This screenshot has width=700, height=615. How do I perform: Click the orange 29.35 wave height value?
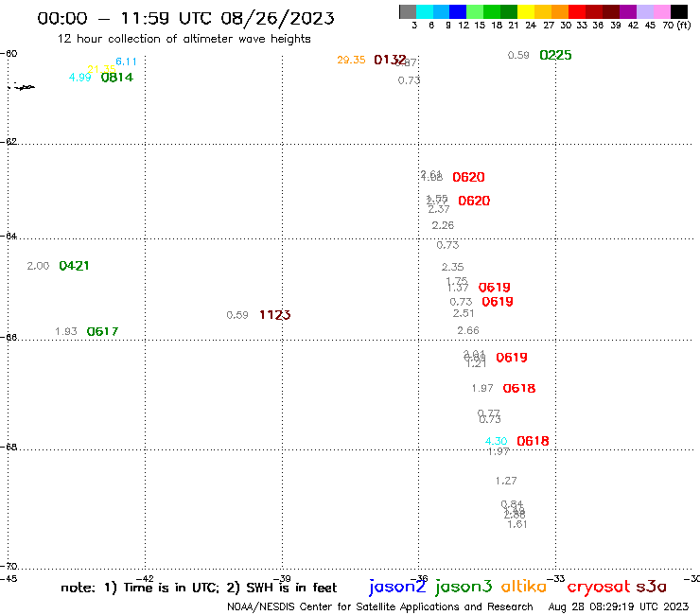[351, 60]
